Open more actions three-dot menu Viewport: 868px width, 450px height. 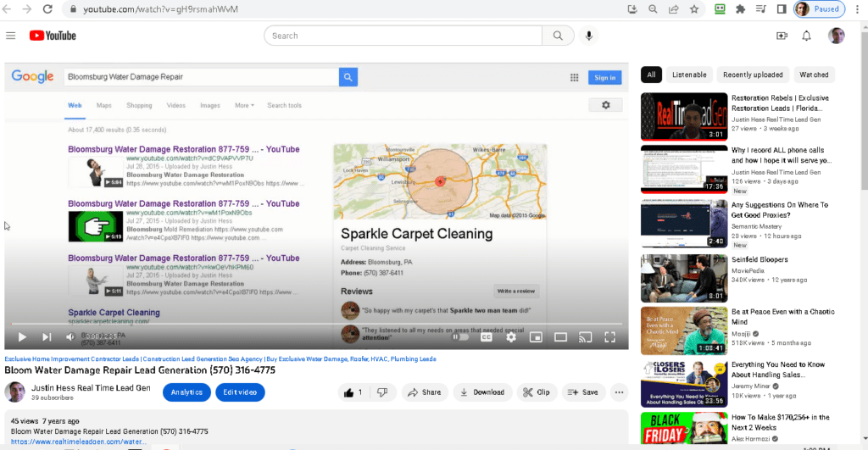click(619, 392)
